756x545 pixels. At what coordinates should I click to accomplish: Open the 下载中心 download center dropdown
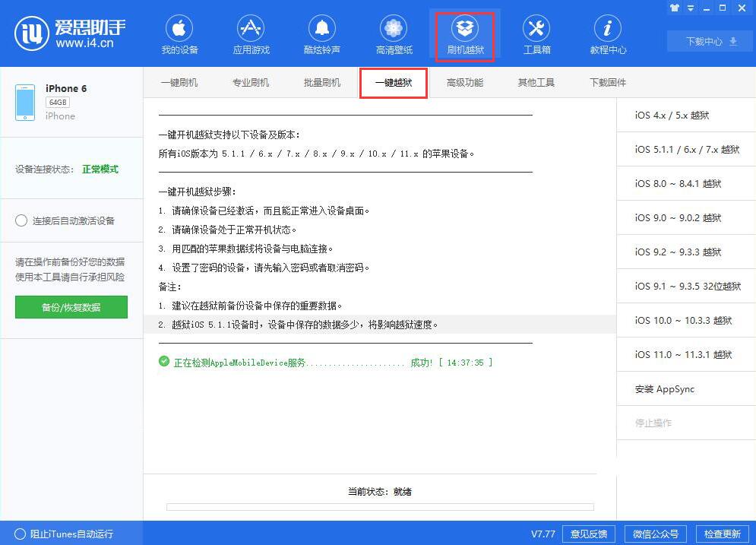tap(707, 42)
